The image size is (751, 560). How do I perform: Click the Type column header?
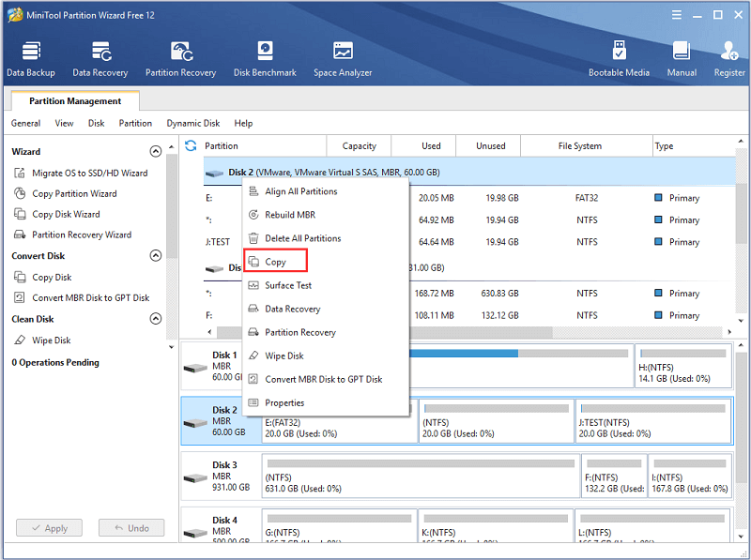(694, 146)
